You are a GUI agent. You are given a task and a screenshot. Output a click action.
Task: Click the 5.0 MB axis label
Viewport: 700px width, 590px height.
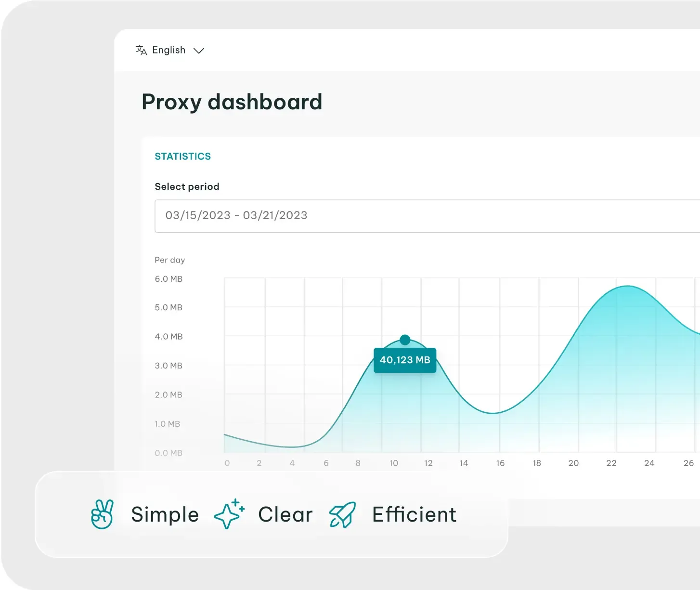(x=169, y=307)
